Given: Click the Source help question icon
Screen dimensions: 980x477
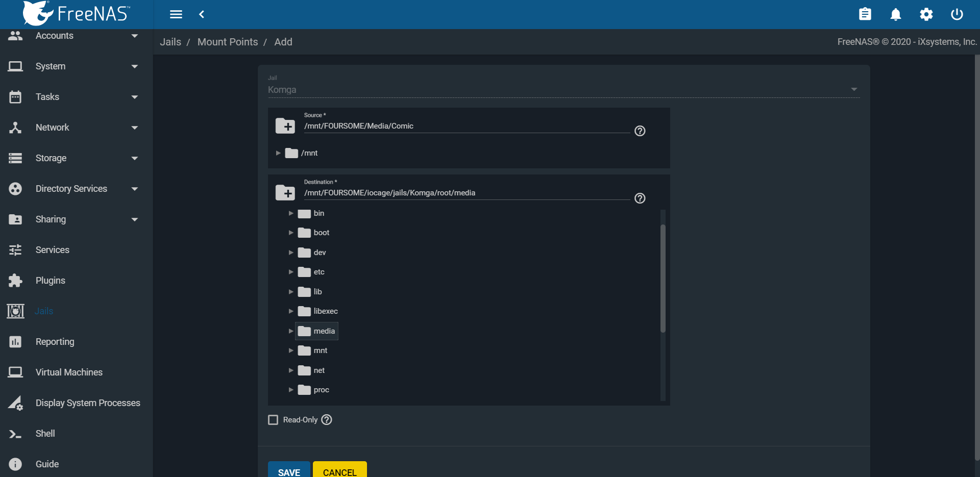Looking at the screenshot, I should (x=640, y=131).
